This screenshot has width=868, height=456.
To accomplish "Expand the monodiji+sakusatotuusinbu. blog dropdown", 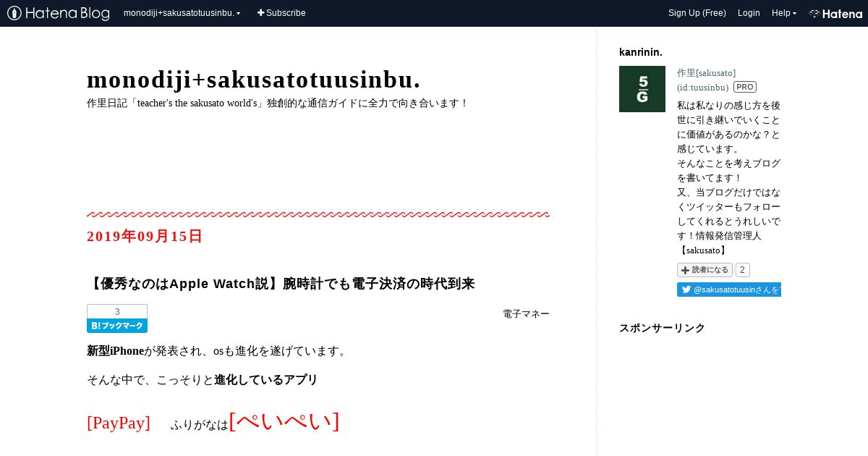I will click(182, 13).
